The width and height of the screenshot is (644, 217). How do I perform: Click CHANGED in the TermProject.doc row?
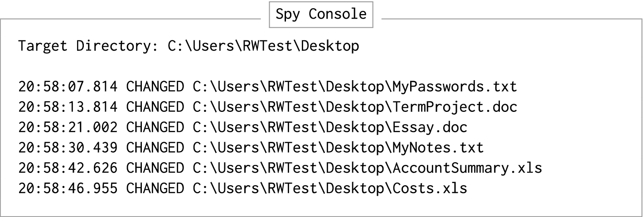click(x=155, y=107)
